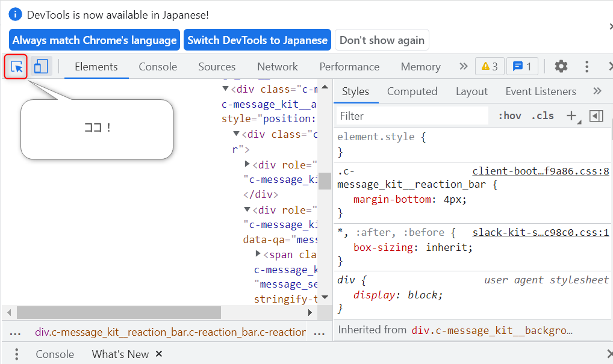The width and height of the screenshot is (613, 364).
Task: Focus the styles Filter input field
Action: (x=412, y=116)
